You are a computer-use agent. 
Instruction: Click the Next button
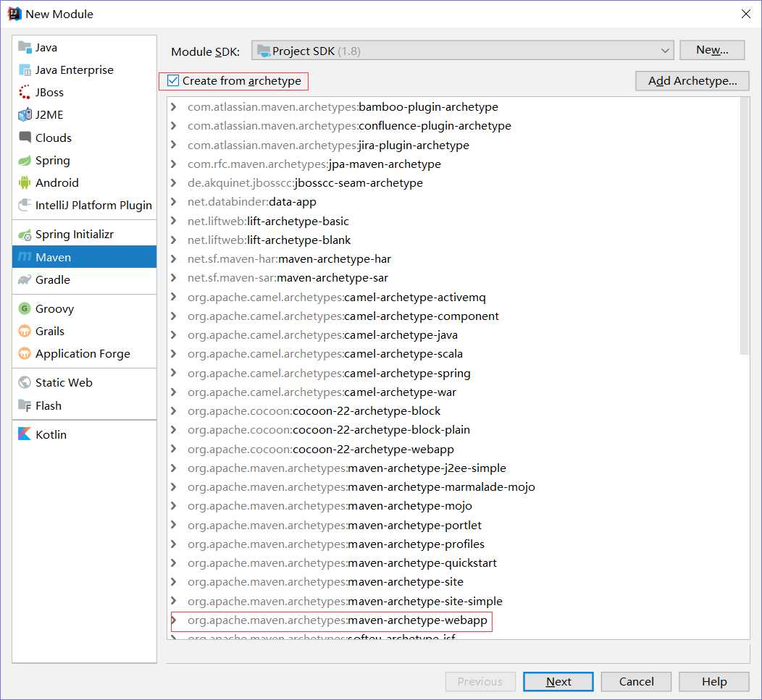[x=558, y=681]
